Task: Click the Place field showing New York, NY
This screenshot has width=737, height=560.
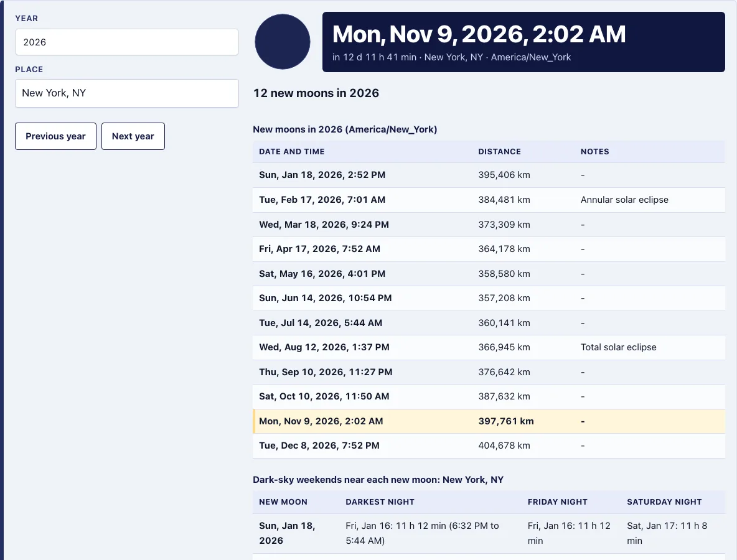Action: coord(127,93)
